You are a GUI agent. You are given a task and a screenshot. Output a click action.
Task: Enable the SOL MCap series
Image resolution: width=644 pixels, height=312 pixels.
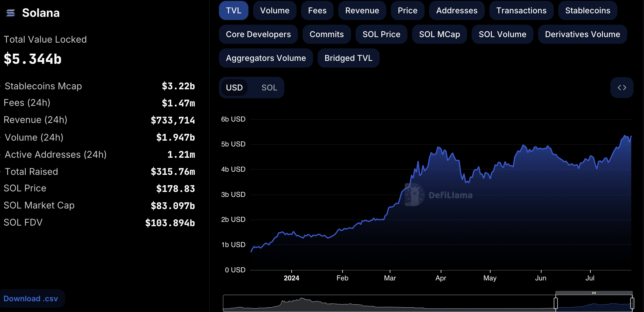click(x=439, y=34)
